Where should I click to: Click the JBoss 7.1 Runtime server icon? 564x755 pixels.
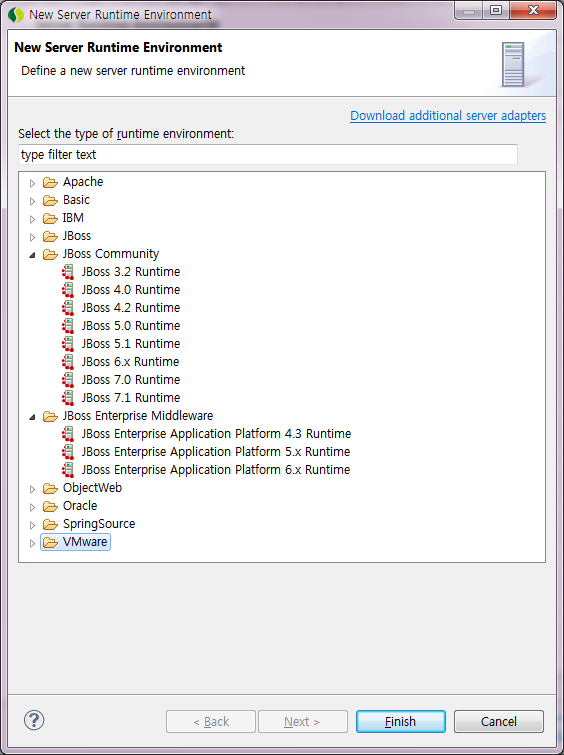[68, 398]
